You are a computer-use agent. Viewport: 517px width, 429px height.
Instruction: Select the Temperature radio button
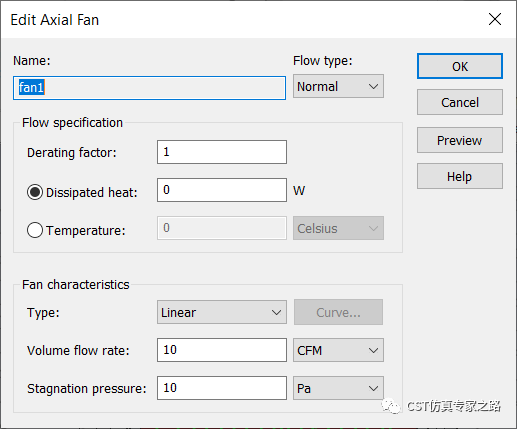point(35,230)
